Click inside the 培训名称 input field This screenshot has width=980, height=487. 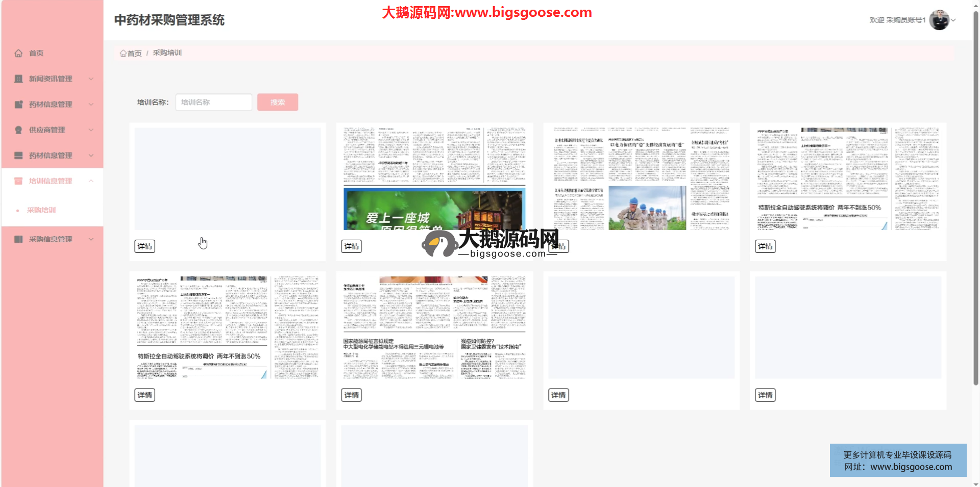(x=213, y=102)
